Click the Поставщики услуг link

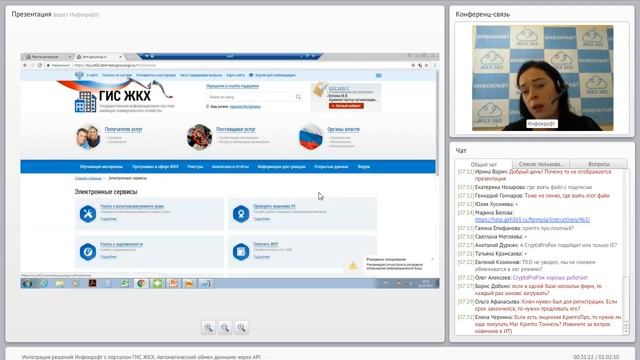[236, 129]
